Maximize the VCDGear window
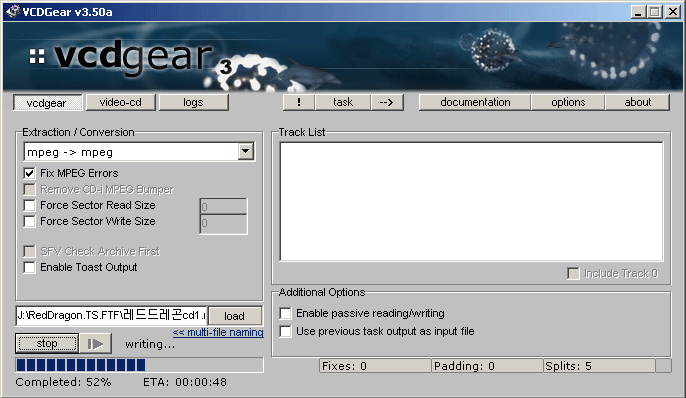The image size is (686, 398). (655, 11)
